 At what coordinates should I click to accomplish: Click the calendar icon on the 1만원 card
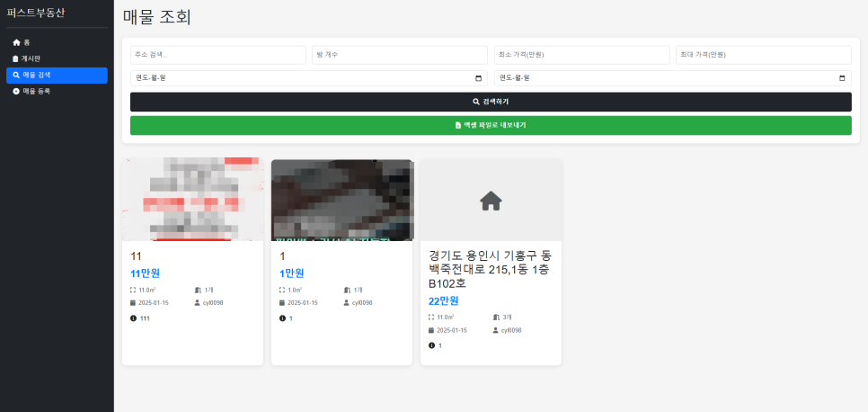[x=282, y=303]
